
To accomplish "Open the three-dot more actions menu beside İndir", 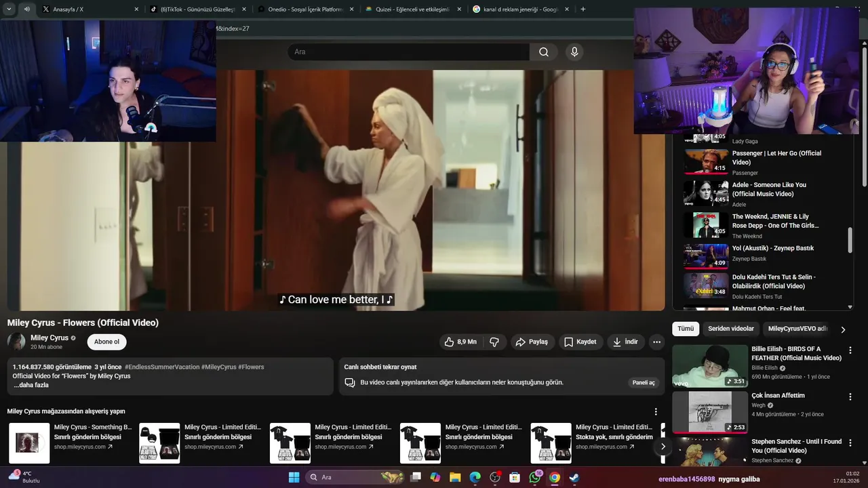I will [656, 342].
